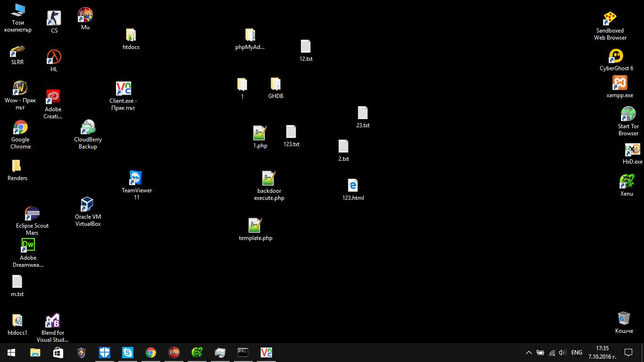Open backdoor execute.php file
The image size is (644, 362).
tap(269, 186)
